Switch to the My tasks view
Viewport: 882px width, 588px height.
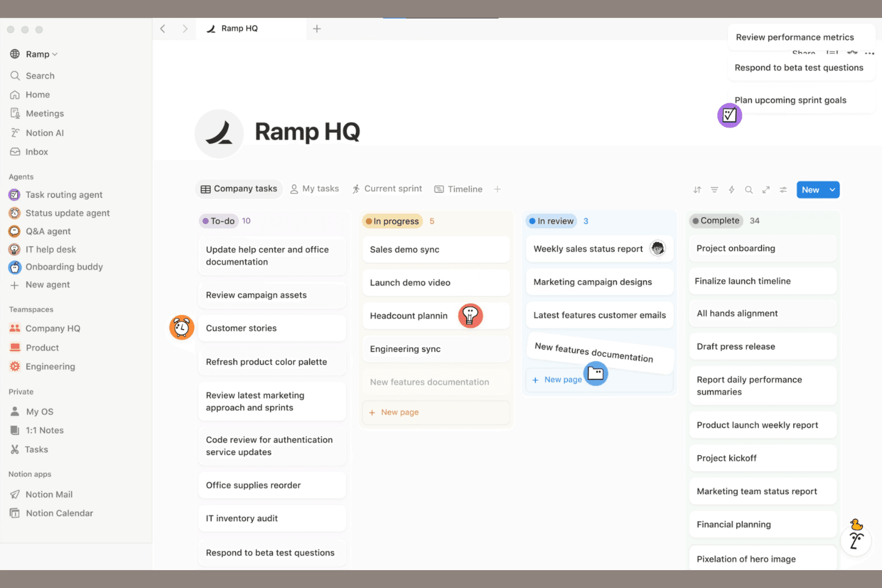pos(315,189)
